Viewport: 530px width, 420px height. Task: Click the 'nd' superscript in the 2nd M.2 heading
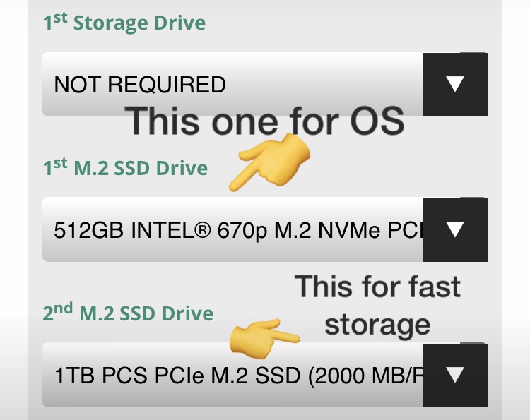(x=63, y=308)
